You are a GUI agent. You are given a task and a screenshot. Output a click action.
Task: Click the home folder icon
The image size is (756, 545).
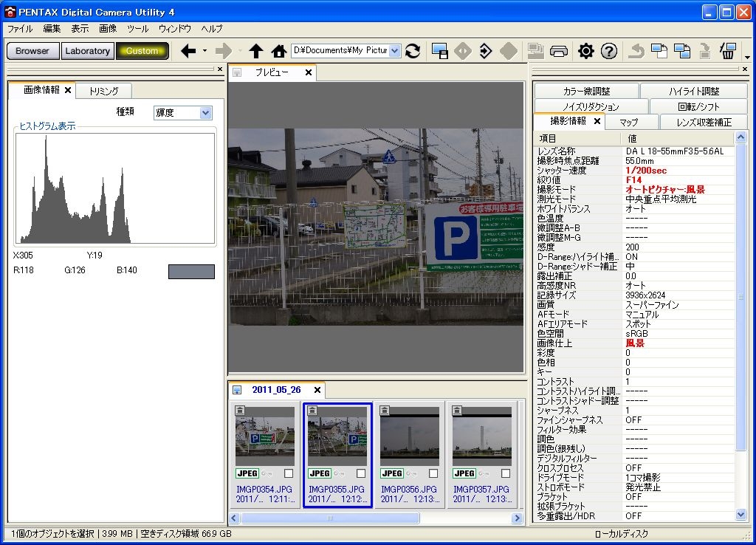pos(278,51)
